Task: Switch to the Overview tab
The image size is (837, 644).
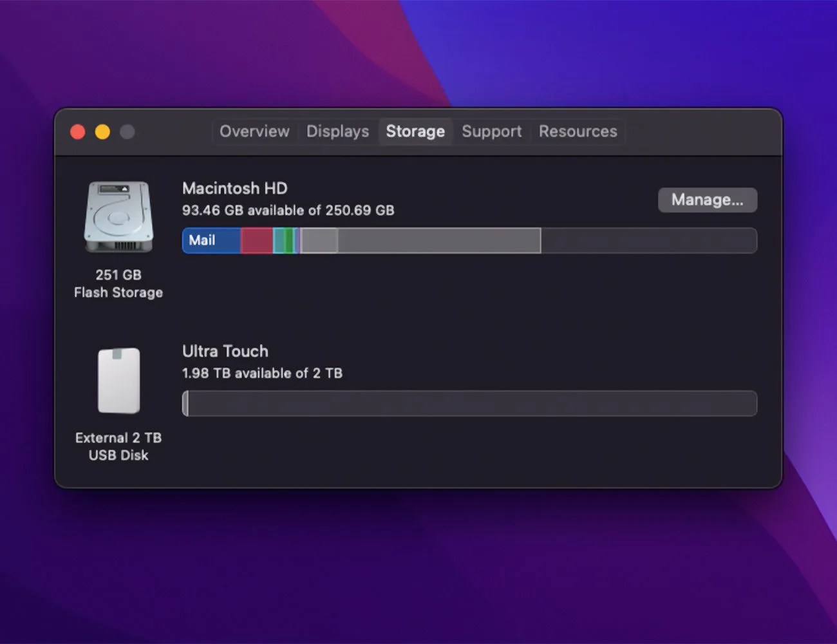Action: pyautogui.click(x=254, y=131)
